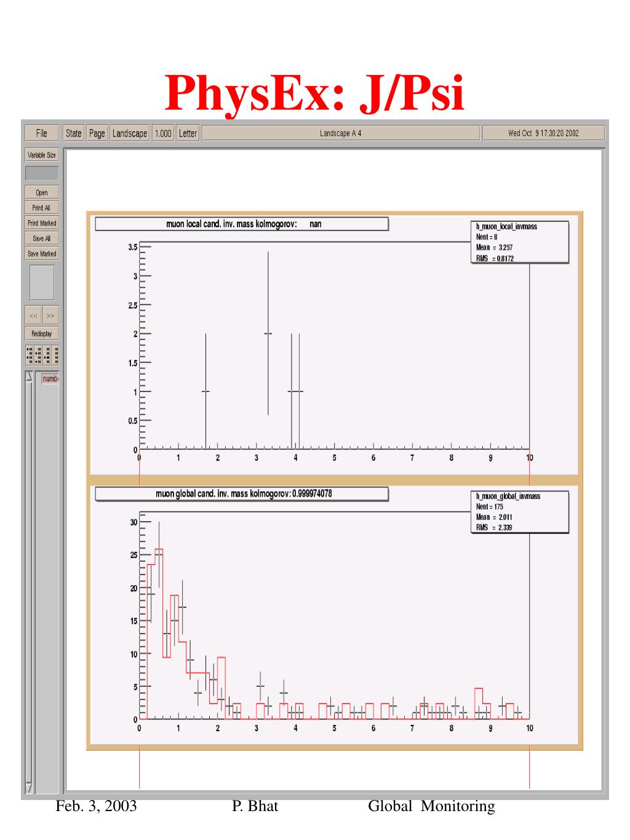Select the highlighted 'numb' list item

[x=50, y=378]
